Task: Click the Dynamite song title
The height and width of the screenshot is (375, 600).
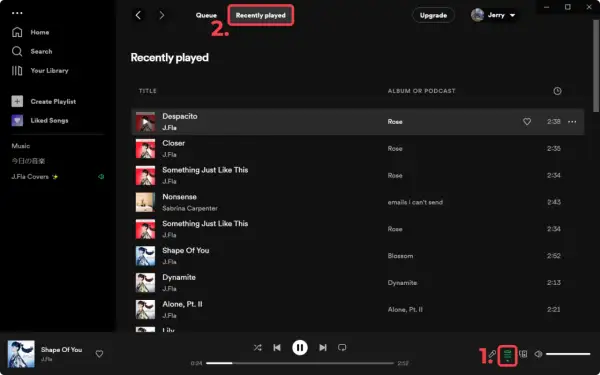Action: click(179, 277)
